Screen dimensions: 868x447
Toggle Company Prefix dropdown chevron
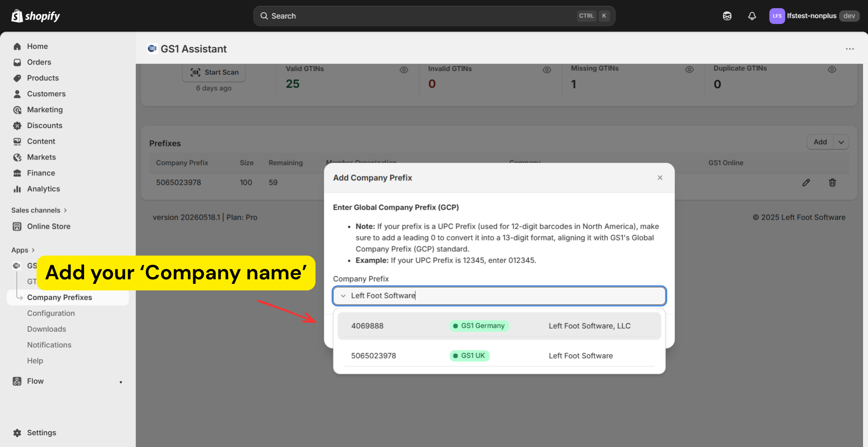[x=343, y=296]
